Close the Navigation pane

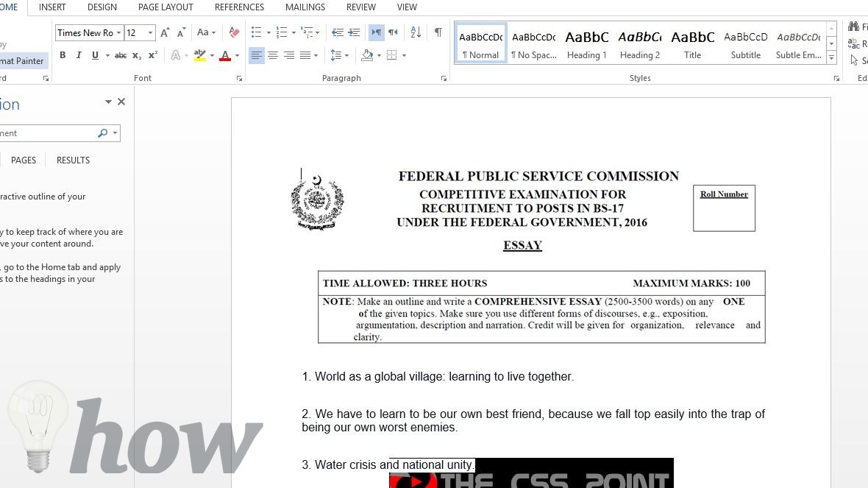(x=121, y=102)
